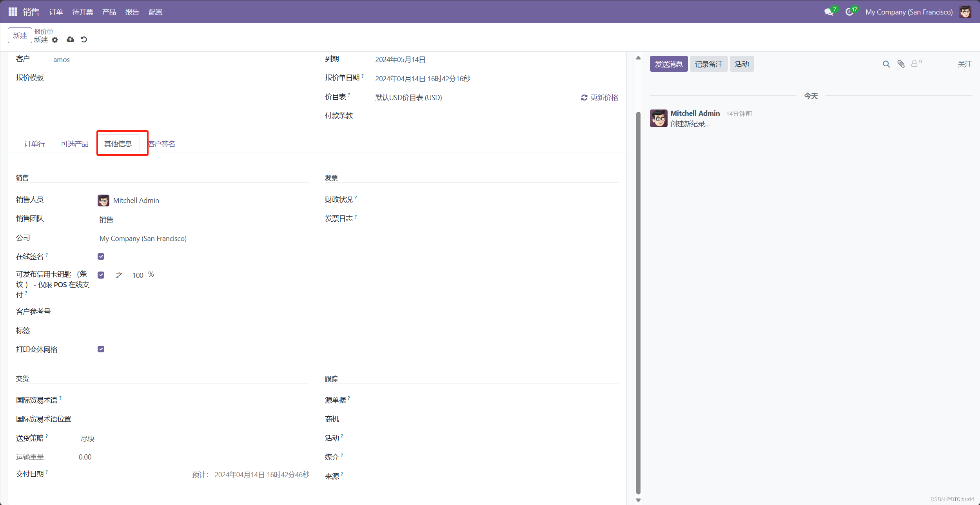Screen dimensions: 980x505
Task: Click the discard changes undo icon
Action: click(84, 40)
